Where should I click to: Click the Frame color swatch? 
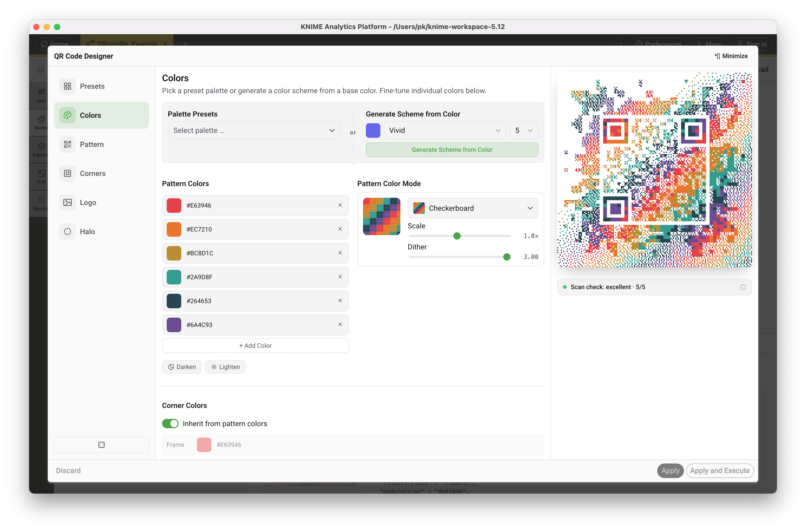coord(204,445)
